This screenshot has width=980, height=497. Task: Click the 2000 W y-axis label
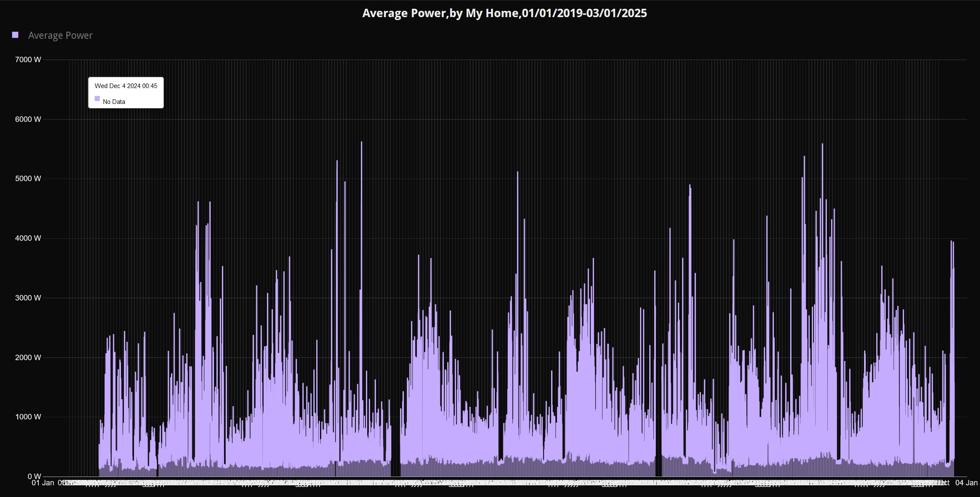(x=28, y=358)
